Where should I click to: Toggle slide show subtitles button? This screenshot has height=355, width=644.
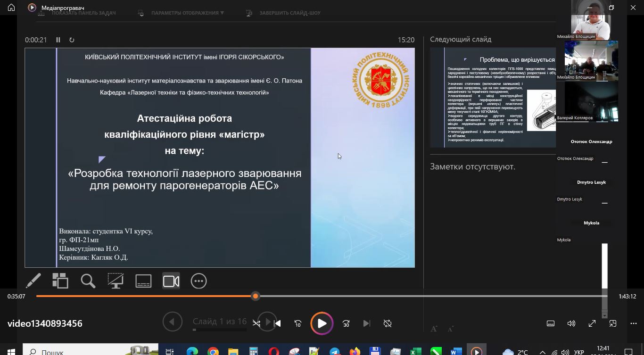coord(143,281)
